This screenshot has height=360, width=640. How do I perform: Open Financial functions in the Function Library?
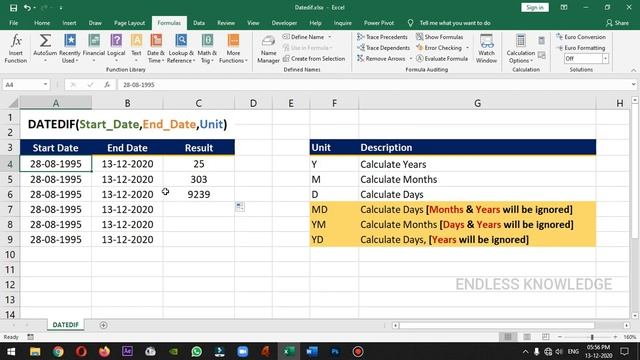click(94, 49)
